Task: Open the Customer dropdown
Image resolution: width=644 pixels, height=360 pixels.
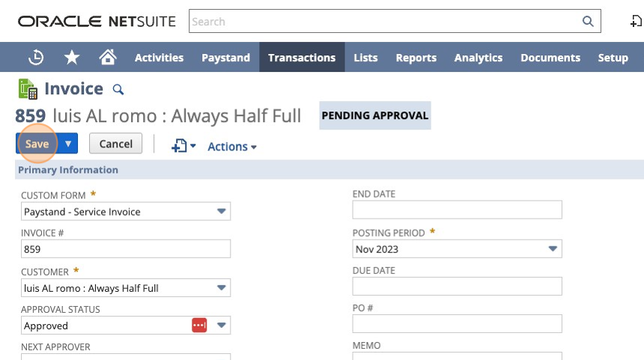Action: (x=222, y=287)
